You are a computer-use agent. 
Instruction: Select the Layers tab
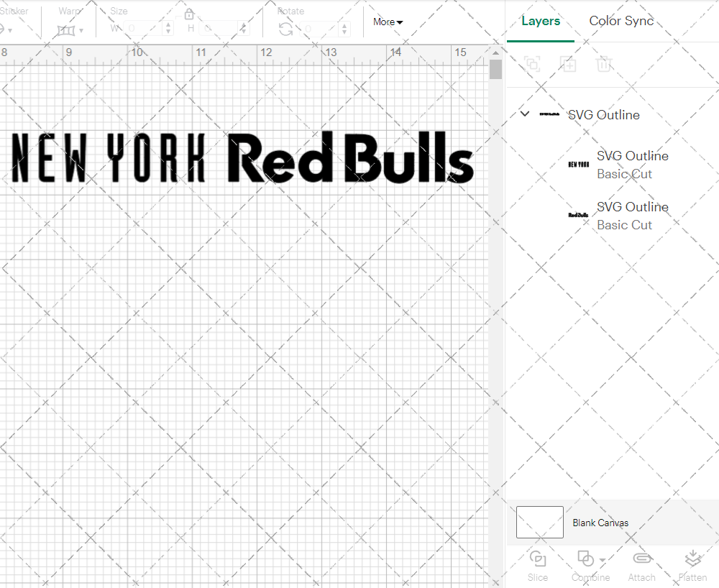click(x=541, y=21)
